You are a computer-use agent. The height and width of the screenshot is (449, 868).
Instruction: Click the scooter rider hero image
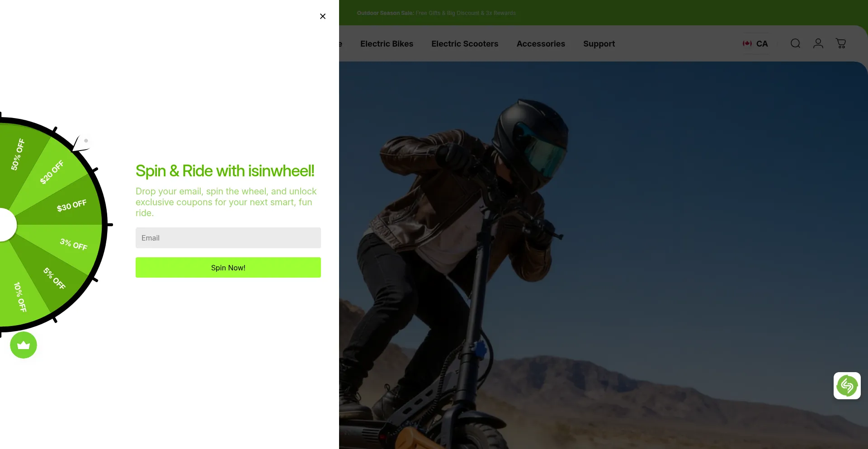pos(604,255)
